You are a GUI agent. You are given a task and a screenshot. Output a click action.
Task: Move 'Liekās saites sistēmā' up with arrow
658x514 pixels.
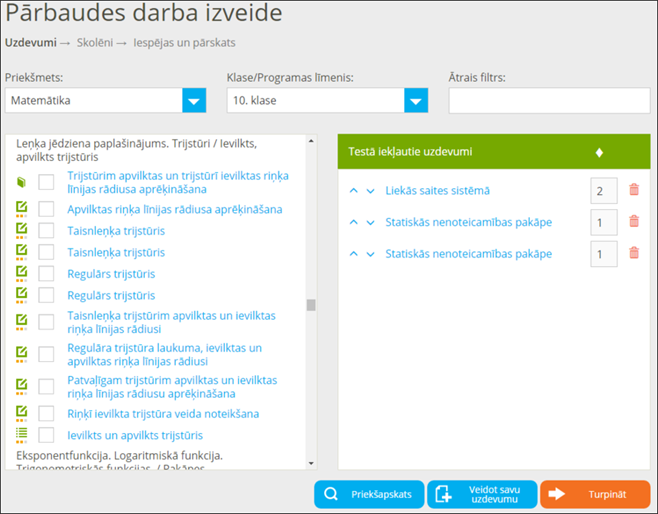[x=354, y=191]
